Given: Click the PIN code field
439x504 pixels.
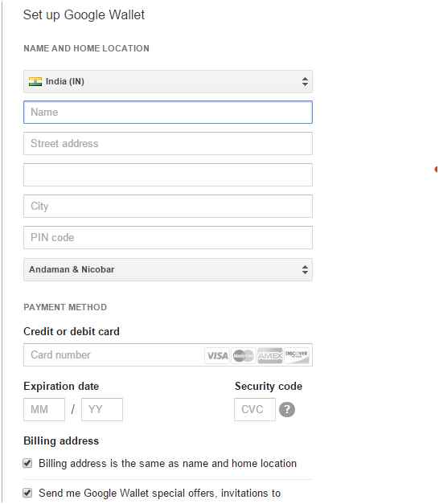Looking at the screenshot, I should click(x=167, y=238).
